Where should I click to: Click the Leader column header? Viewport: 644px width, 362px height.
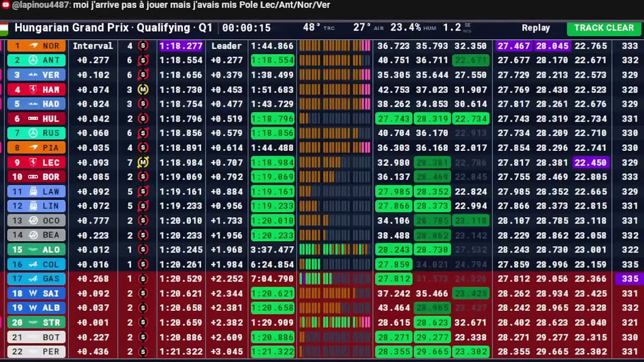point(226,46)
